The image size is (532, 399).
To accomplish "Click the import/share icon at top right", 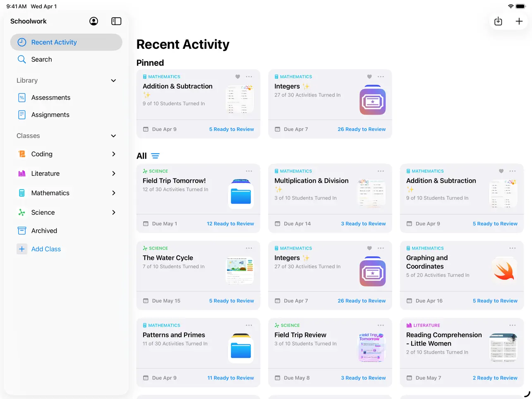I will pyautogui.click(x=498, y=21).
